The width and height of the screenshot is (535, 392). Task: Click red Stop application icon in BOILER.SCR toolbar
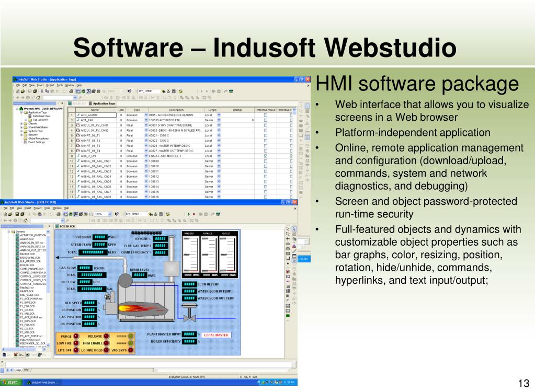click(194, 214)
